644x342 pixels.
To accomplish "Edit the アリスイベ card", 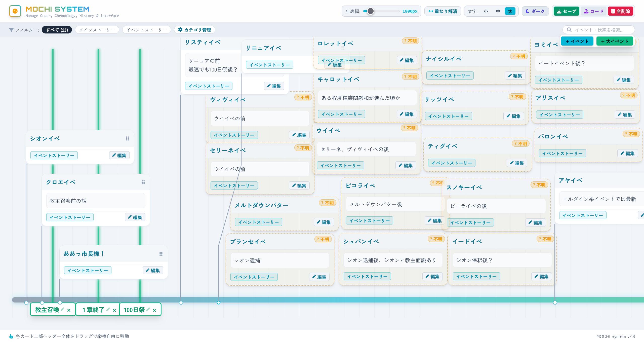I will pyautogui.click(x=625, y=115).
